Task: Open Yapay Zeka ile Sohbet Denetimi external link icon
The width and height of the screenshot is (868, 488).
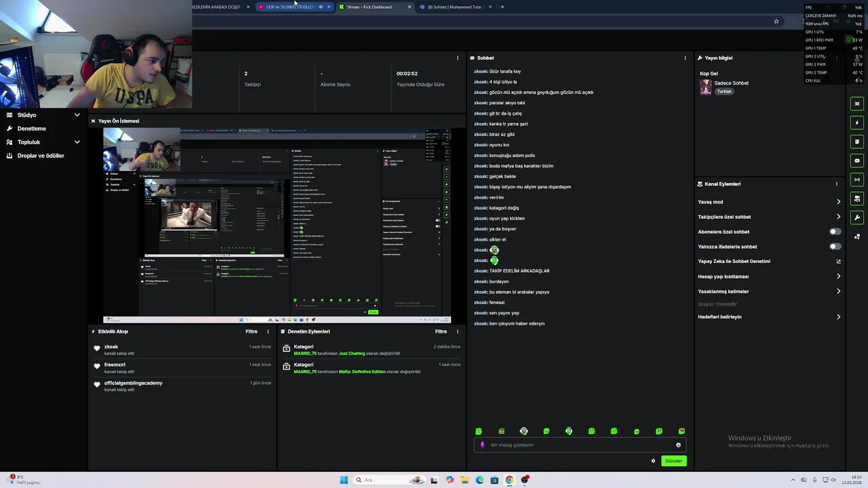Action: 838,262
